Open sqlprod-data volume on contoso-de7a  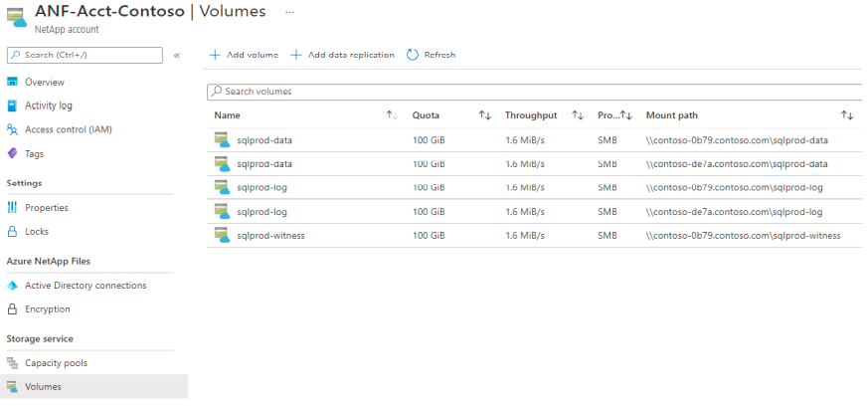264,164
